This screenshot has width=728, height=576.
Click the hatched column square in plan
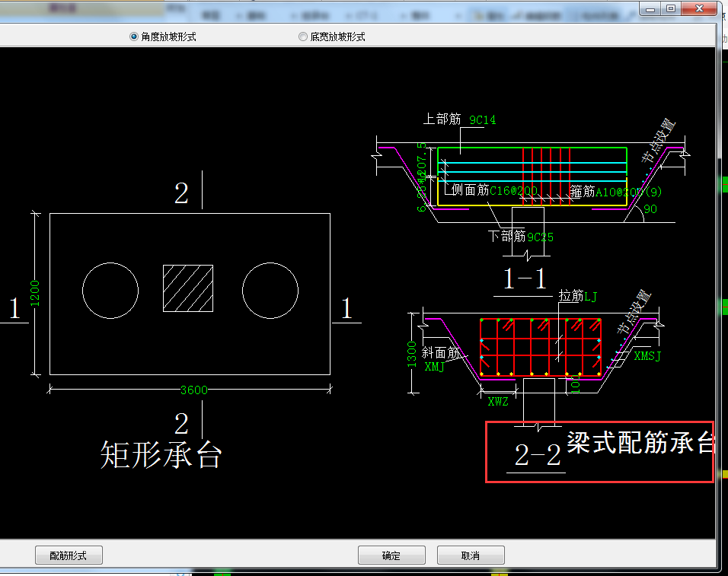(188, 288)
